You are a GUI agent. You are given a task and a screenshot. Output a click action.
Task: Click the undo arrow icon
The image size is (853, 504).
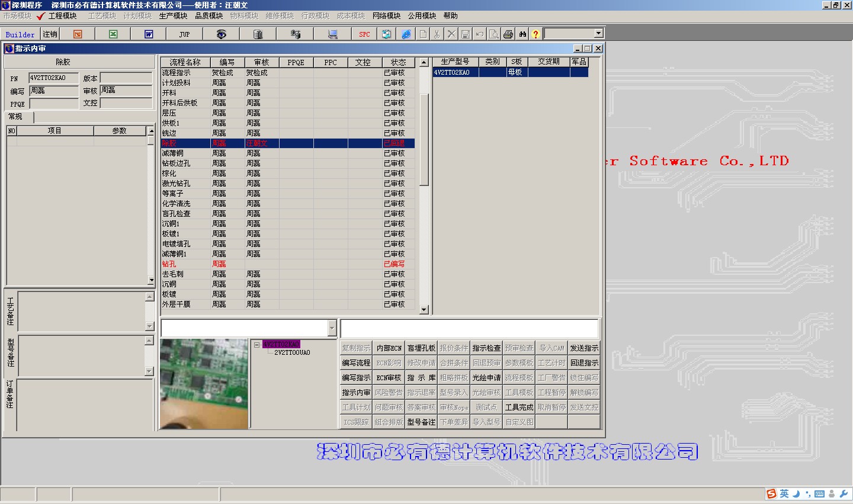(x=480, y=34)
